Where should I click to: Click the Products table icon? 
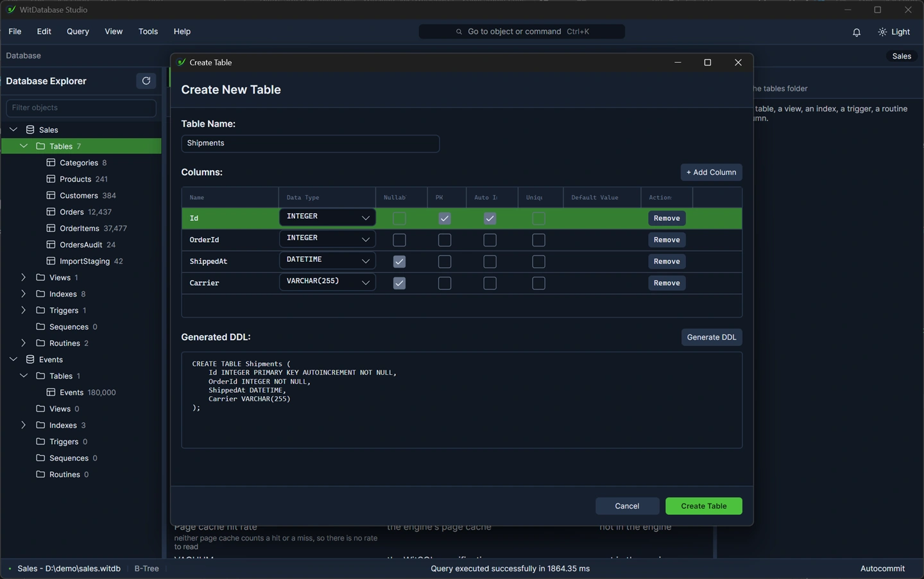point(51,179)
